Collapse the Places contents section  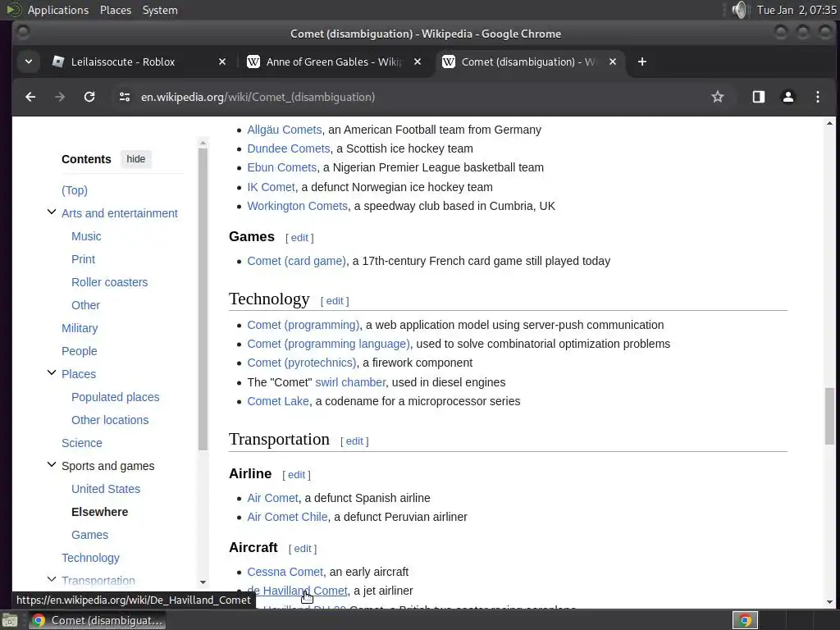pos(52,373)
